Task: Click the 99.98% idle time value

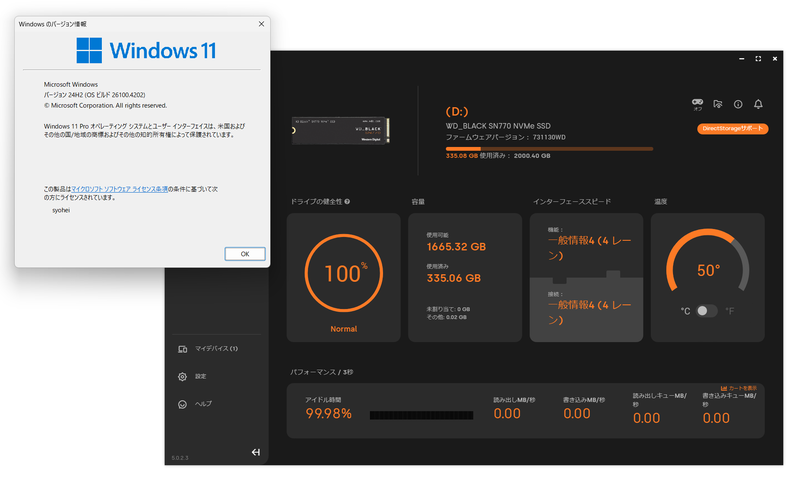Action: coord(329,414)
